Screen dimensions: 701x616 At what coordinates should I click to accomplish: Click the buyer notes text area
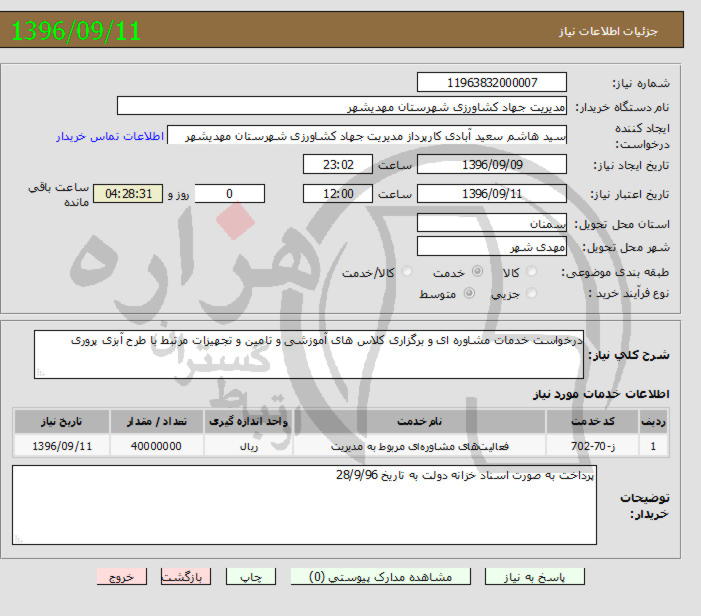304,505
